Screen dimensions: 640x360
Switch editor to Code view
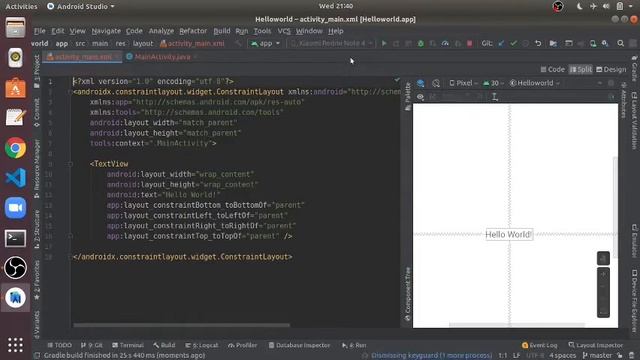(553, 69)
